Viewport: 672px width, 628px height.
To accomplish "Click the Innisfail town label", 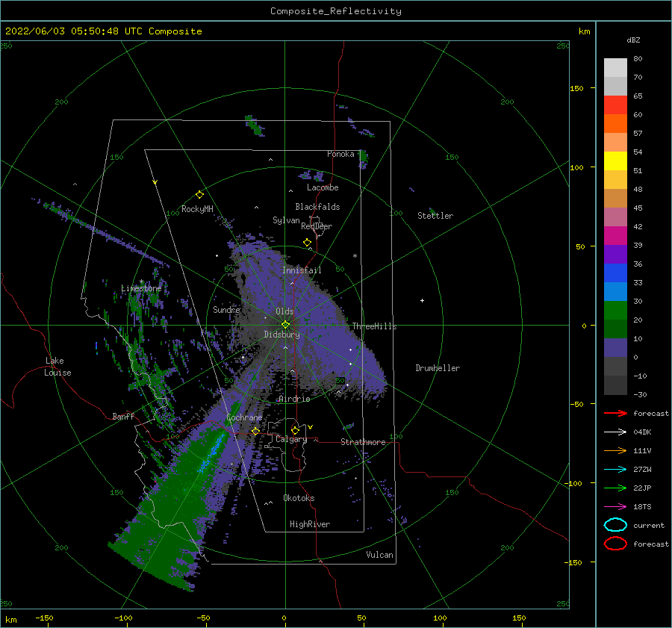I will [x=302, y=270].
